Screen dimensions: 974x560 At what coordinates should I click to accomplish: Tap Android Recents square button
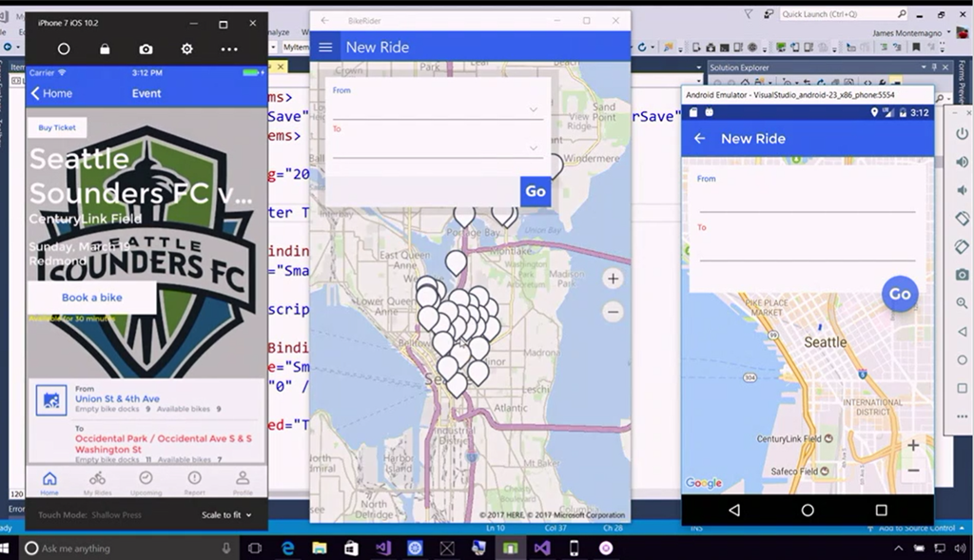pos(881,511)
